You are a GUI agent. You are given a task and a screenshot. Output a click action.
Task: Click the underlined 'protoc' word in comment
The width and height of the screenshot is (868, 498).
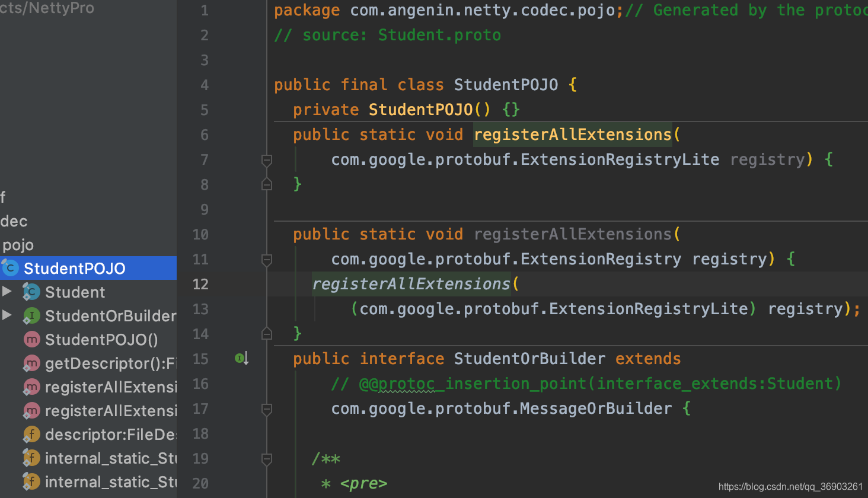click(x=406, y=384)
